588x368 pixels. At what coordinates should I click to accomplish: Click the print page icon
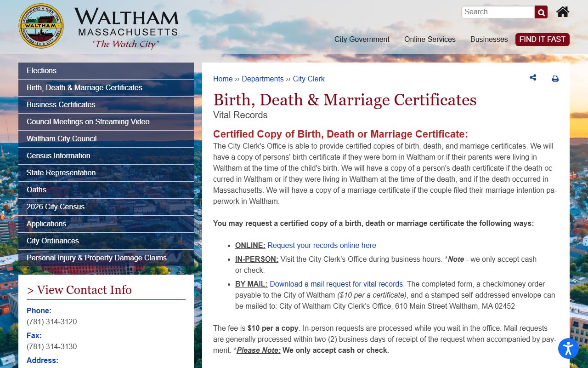coord(555,79)
